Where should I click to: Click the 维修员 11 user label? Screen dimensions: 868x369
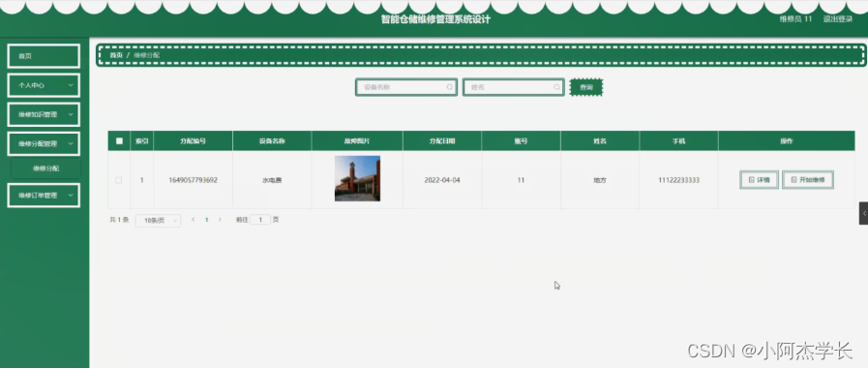tap(795, 18)
